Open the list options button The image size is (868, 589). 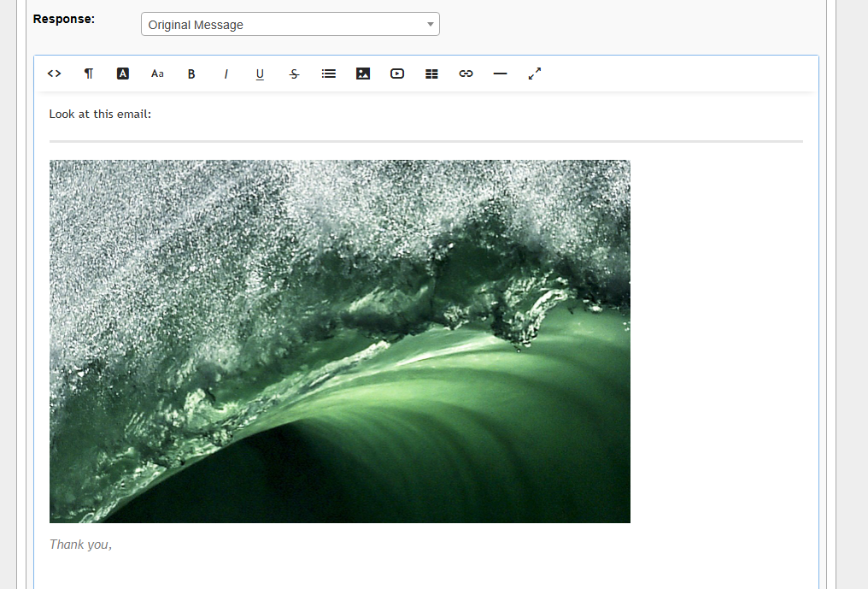tap(329, 74)
